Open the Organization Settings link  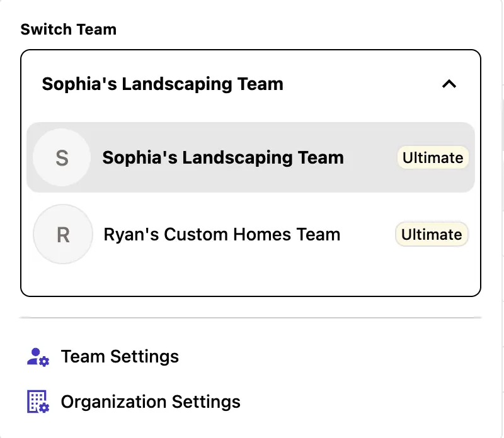coord(151,401)
